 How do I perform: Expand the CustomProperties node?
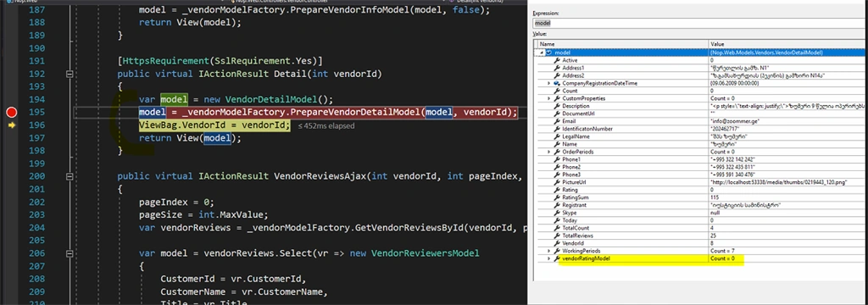548,98
